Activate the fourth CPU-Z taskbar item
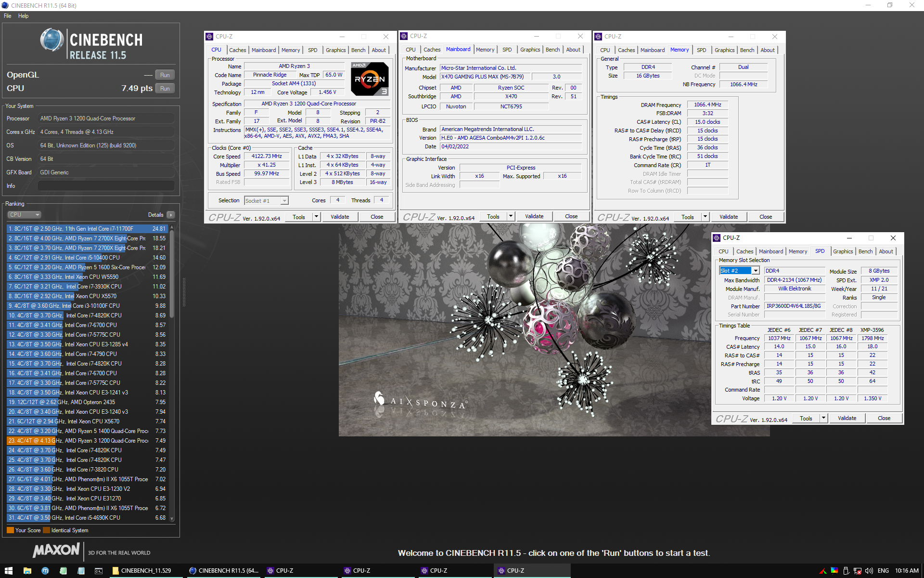The height and width of the screenshot is (578, 924). pyautogui.click(x=532, y=571)
